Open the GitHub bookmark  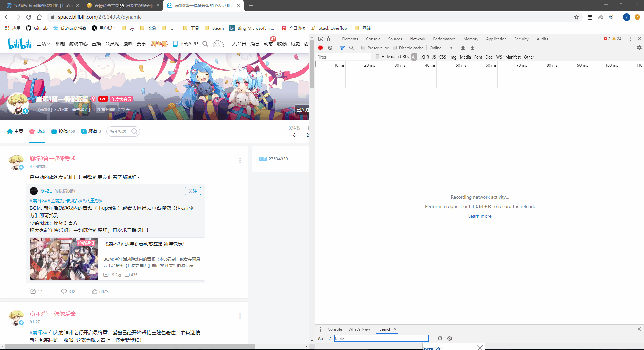point(37,28)
